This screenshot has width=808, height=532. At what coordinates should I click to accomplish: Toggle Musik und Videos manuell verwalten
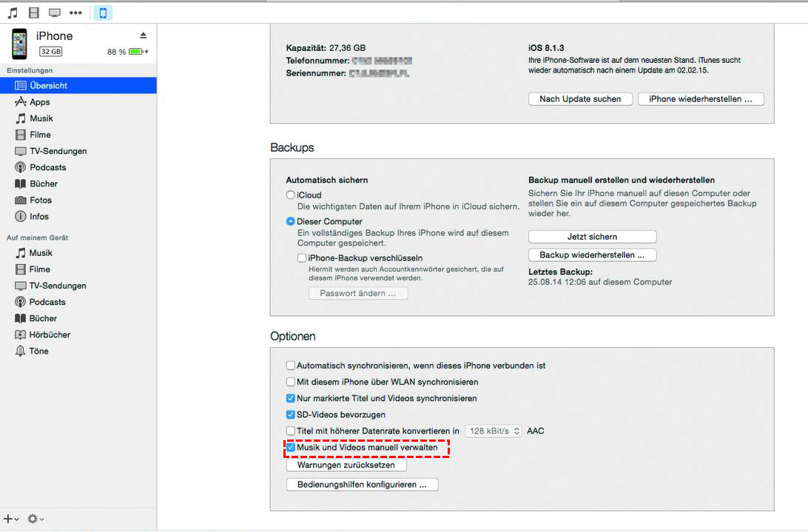[291, 448]
